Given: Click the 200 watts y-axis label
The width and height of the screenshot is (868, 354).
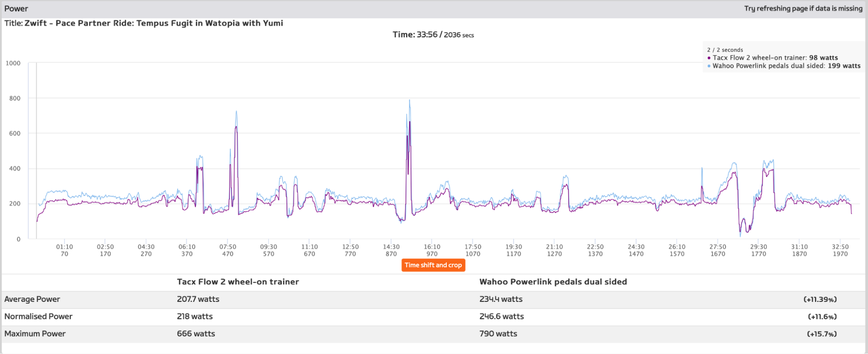Looking at the screenshot, I should [15, 204].
